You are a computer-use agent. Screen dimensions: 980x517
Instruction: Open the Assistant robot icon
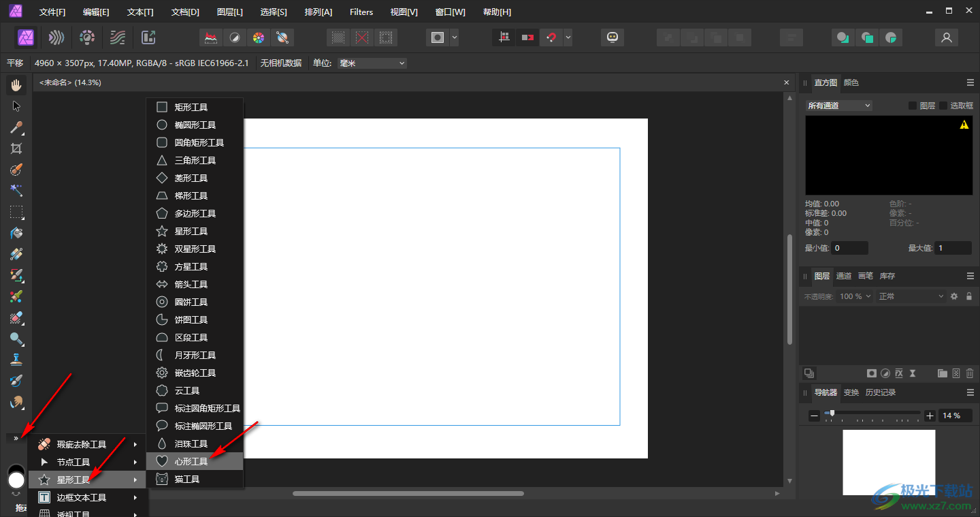click(612, 37)
